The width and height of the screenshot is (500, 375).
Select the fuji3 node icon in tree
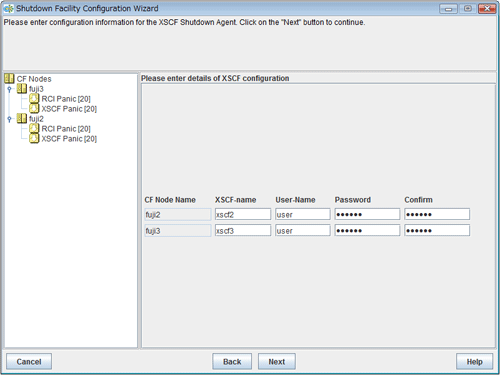click(22, 89)
